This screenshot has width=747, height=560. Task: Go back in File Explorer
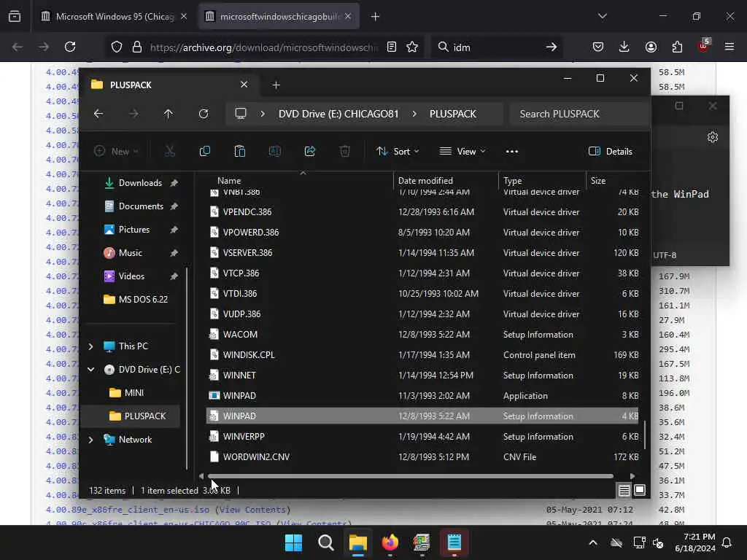click(x=98, y=114)
